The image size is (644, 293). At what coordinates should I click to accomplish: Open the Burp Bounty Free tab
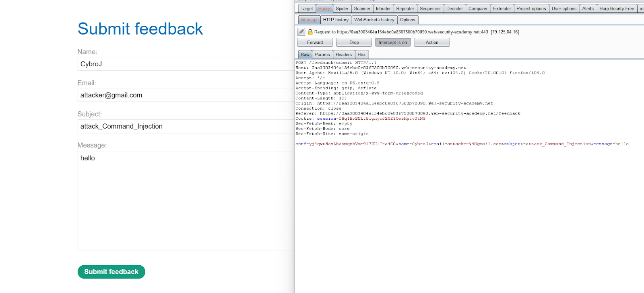point(616,8)
